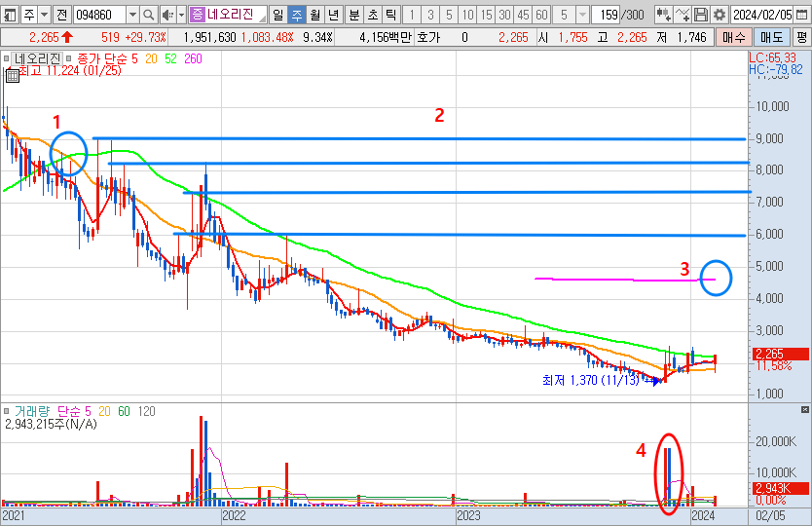Click the red '매수' buy button
Viewport: 812px width, 526px height.
coord(733,37)
